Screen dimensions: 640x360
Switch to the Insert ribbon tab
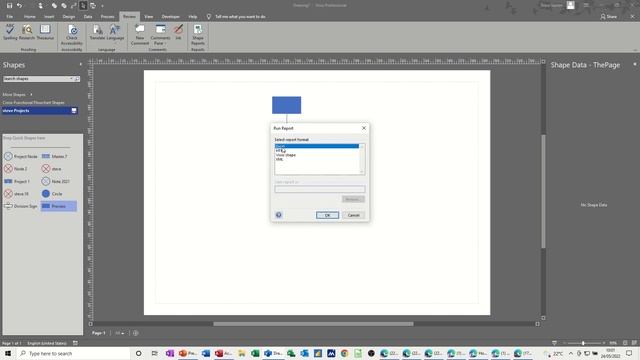(49, 17)
